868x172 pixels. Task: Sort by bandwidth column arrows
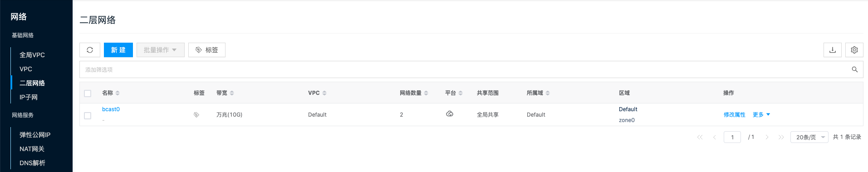pos(232,93)
